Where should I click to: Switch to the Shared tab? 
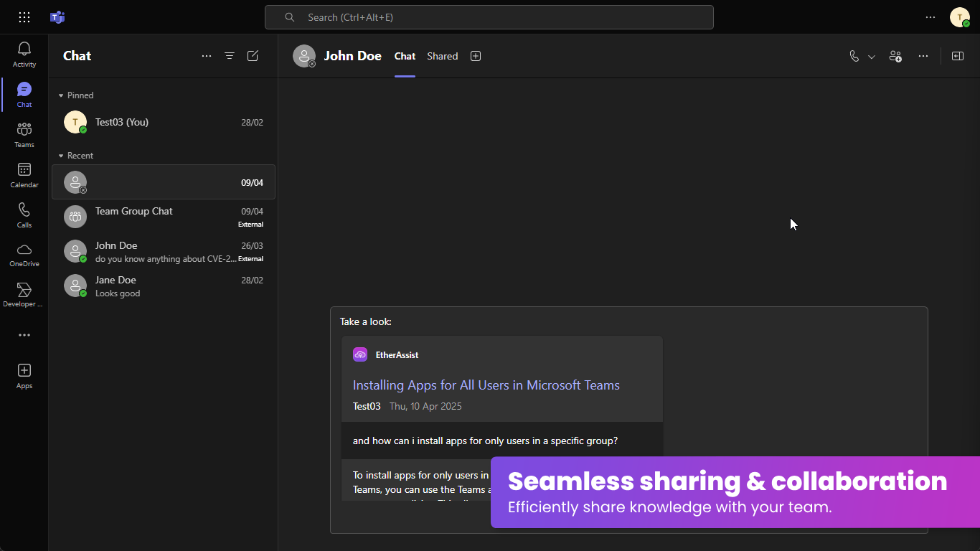(442, 56)
